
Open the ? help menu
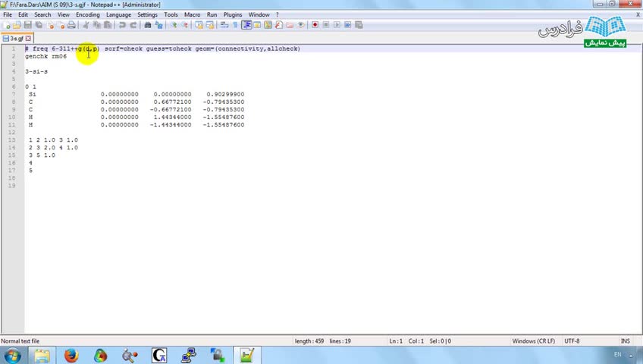(x=278, y=14)
